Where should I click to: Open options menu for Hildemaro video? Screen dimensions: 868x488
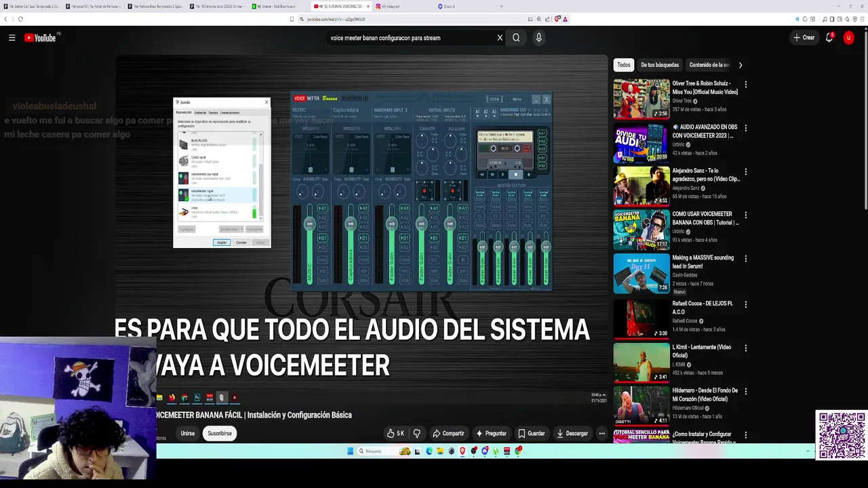[745, 391]
